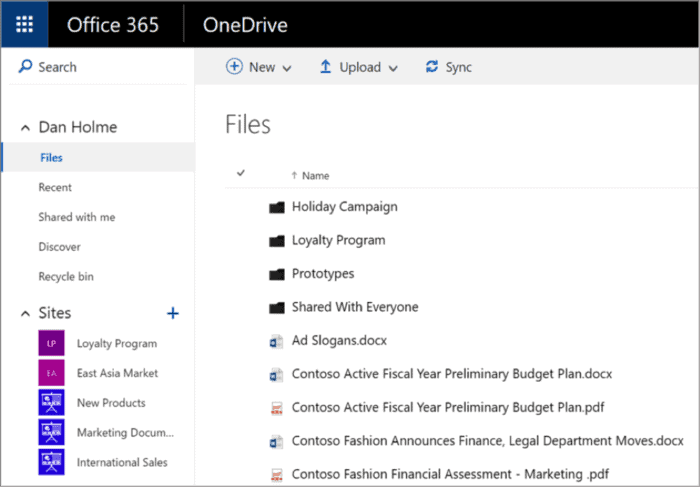Click PDF icon beside Budget Plan.pdf
Image resolution: width=700 pixels, height=487 pixels.
click(277, 408)
